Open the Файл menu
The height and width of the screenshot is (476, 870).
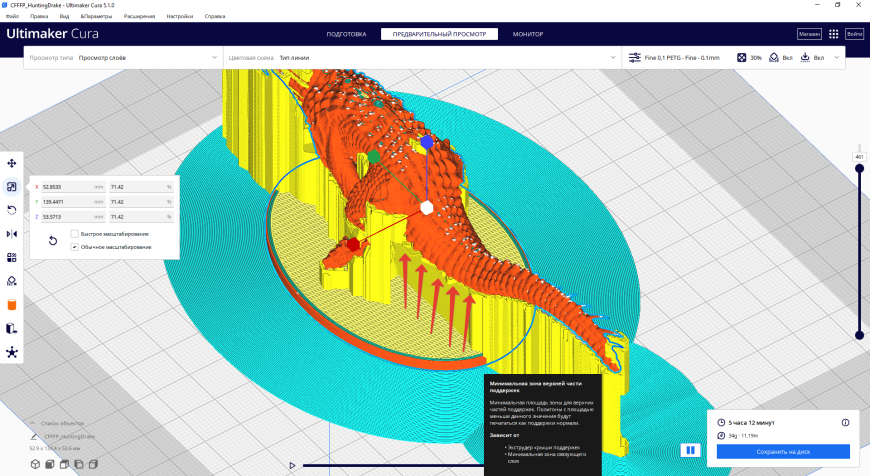[12, 16]
